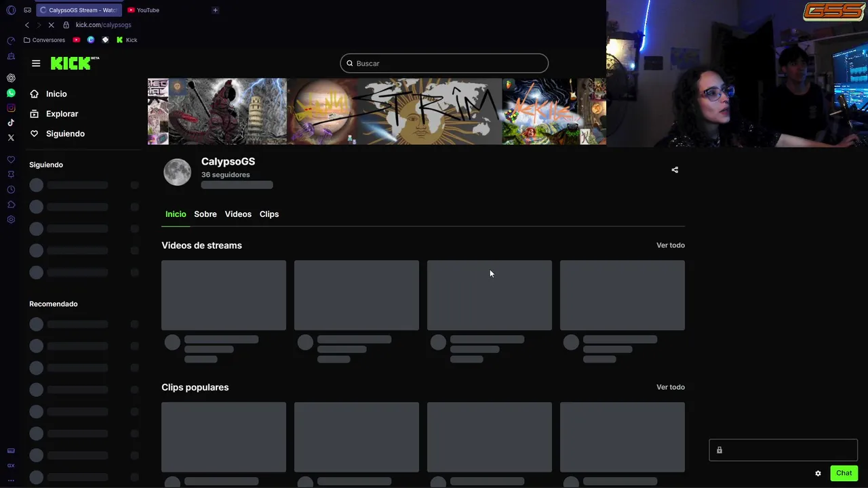Click Ver todo for Clips populares
This screenshot has height=488, width=868.
671,387
